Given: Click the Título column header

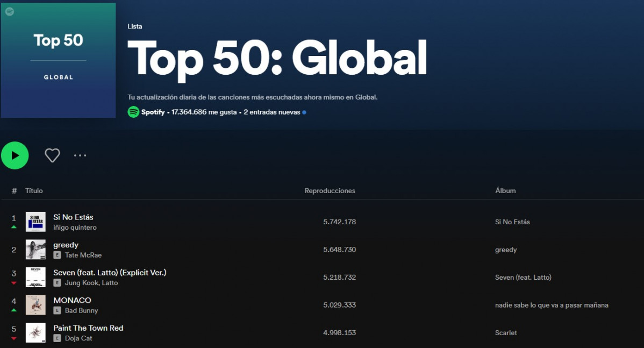Looking at the screenshot, I should (x=34, y=190).
